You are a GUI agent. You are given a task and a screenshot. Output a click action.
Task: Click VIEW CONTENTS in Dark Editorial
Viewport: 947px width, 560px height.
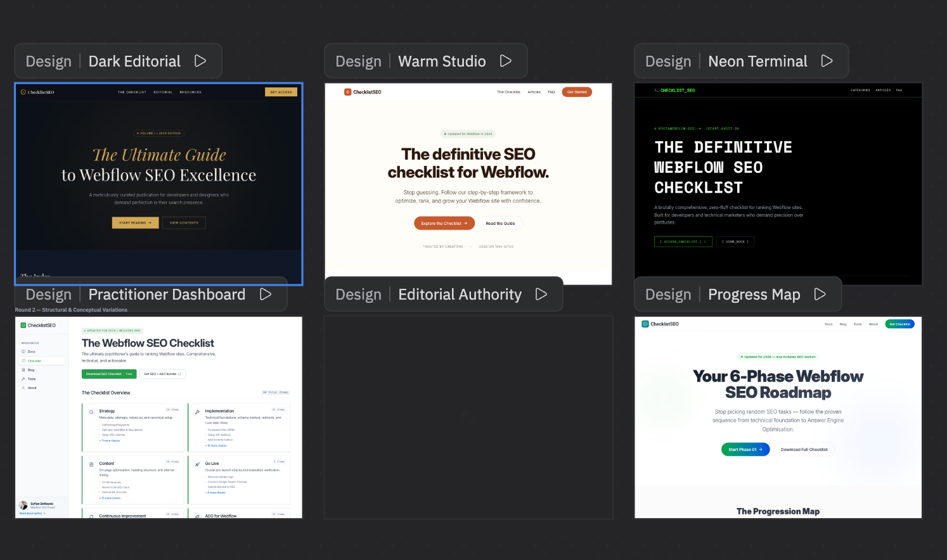[x=184, y=223]
